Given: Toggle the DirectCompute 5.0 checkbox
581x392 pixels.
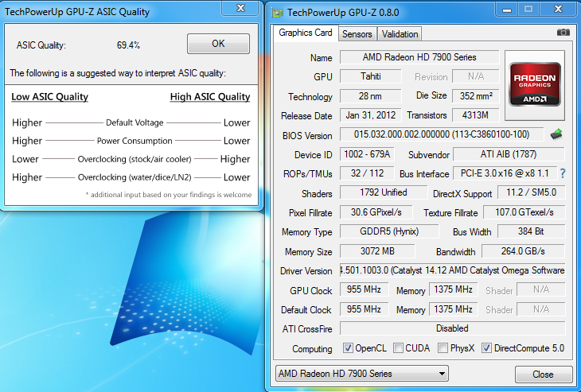Looking at the screenshot, I should [486, 348].
